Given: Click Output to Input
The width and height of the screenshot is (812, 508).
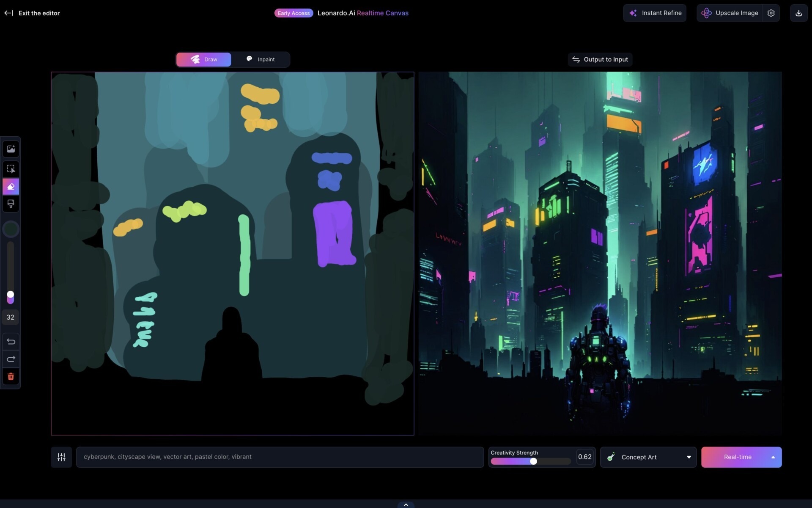Looking at the screenshot, I should [600, 59].
